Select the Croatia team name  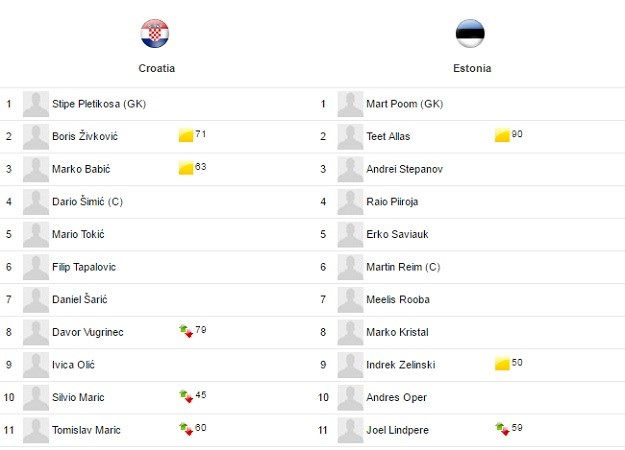point(157,68)
